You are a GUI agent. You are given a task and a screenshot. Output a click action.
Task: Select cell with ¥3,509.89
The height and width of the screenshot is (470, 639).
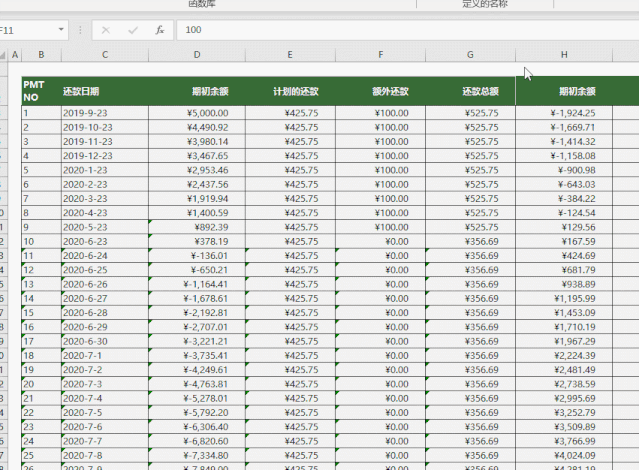point(564,427)
